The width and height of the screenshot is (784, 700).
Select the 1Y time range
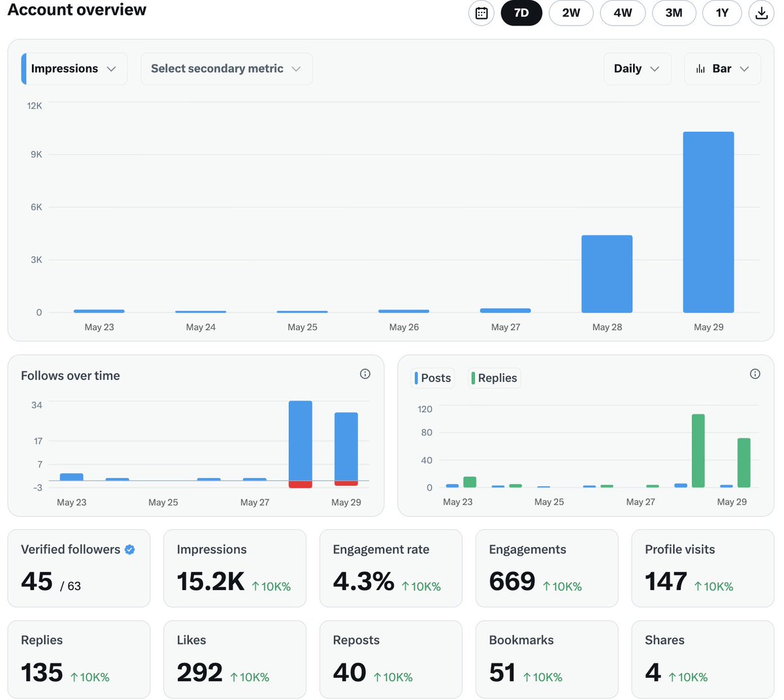coord(722,13)
